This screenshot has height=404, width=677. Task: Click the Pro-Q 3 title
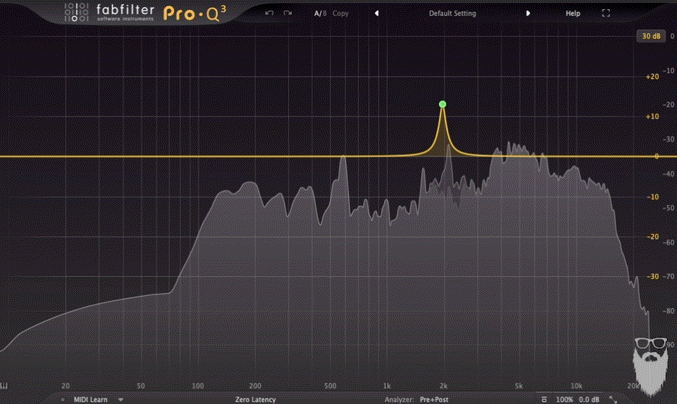coord(194,13)
